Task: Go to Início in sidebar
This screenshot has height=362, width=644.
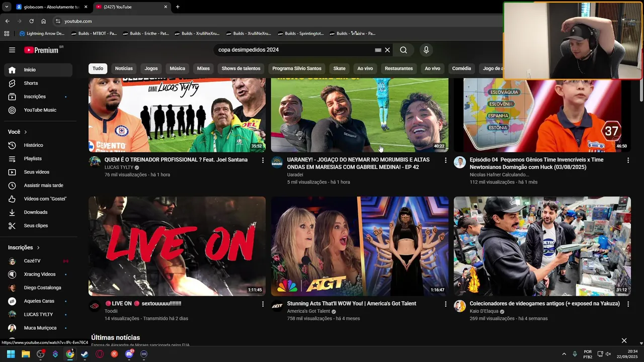Action: (38, 70)
